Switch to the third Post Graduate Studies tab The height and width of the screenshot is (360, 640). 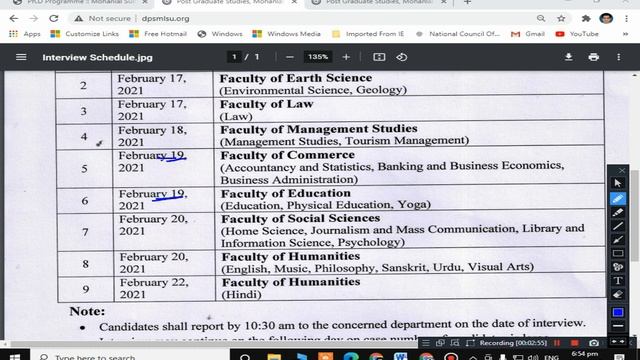380,2
